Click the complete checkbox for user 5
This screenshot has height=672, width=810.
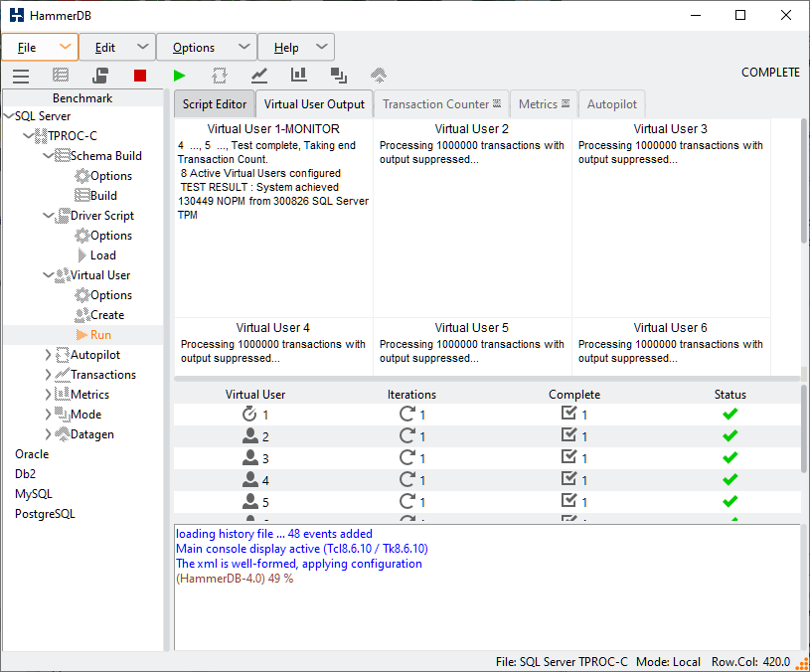click(x=568, y=500)
